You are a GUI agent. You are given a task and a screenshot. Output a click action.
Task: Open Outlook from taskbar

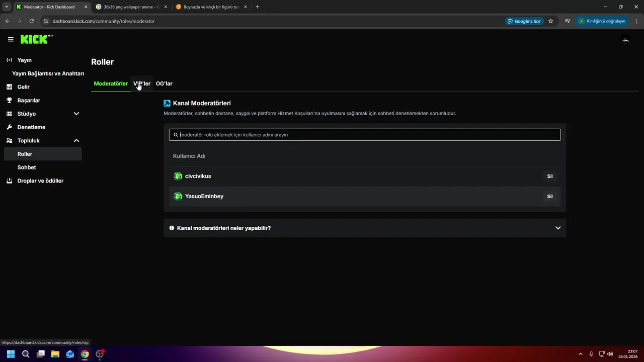tap(70, 354)
